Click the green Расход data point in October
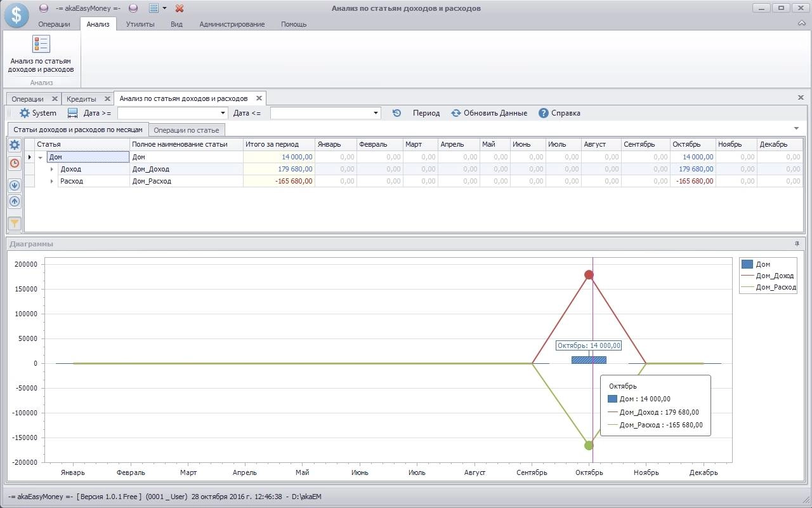Screen dimensions: 812x508 tap(589, 446)
